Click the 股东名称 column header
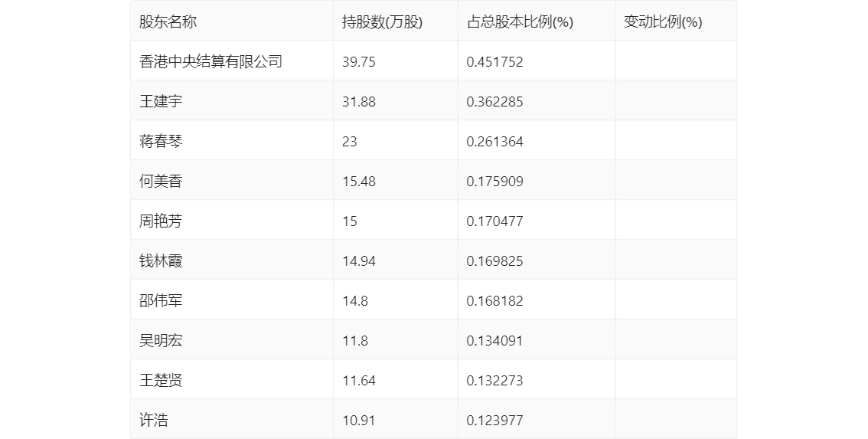 click(168, 21)
